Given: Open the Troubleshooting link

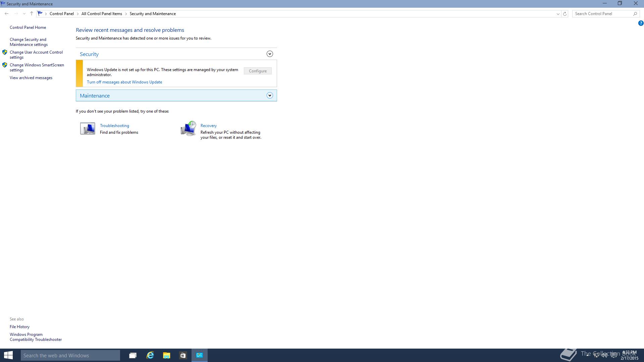Looking at the screenshot, I should (114, 126).
